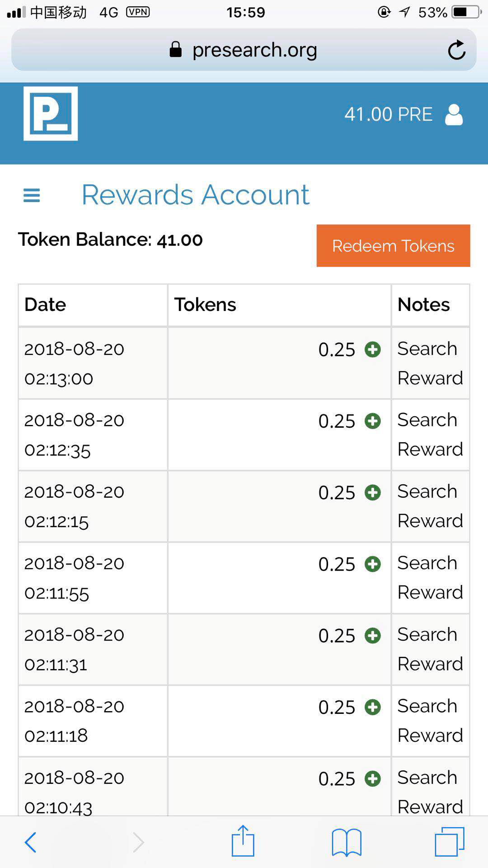
Task: Tap the 41.00 PRE balance link
Action: click(x=389, y=114)
